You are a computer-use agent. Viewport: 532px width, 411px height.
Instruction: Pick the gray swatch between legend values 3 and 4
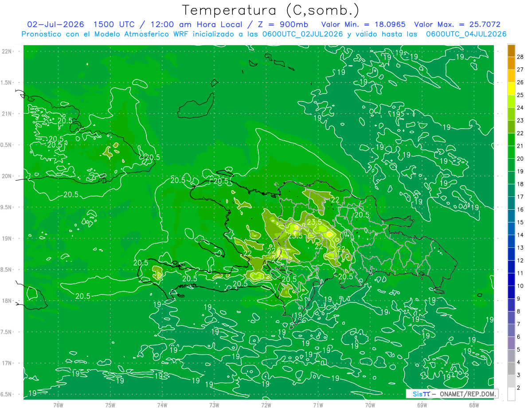click(x=511, y=369)
